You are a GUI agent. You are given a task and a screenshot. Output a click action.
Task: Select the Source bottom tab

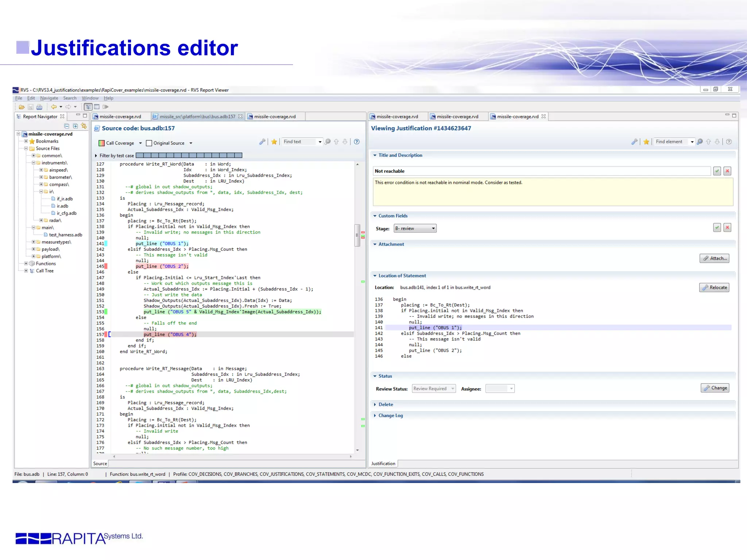(100, 464)
